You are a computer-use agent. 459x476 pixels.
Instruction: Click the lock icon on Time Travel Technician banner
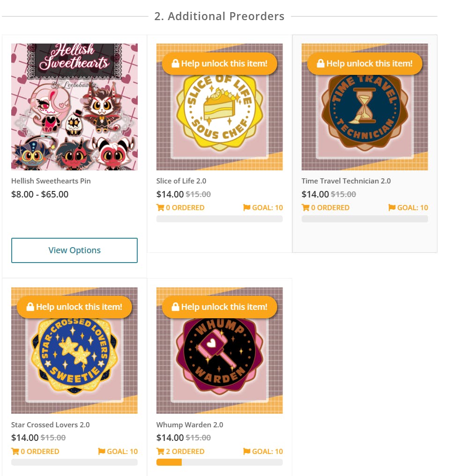[x=320, y=63]
